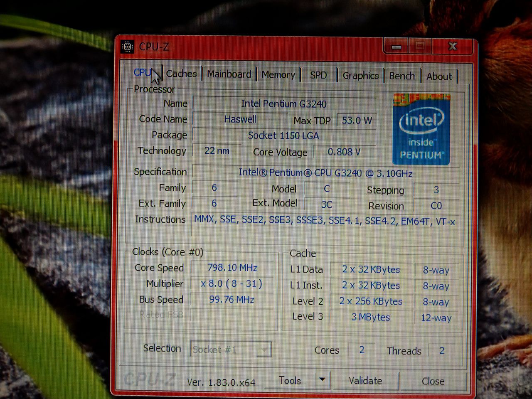Click the CPU-Z title bar icon
The width and height of the screenshot is (532, 399).
[x=127, y=47]
